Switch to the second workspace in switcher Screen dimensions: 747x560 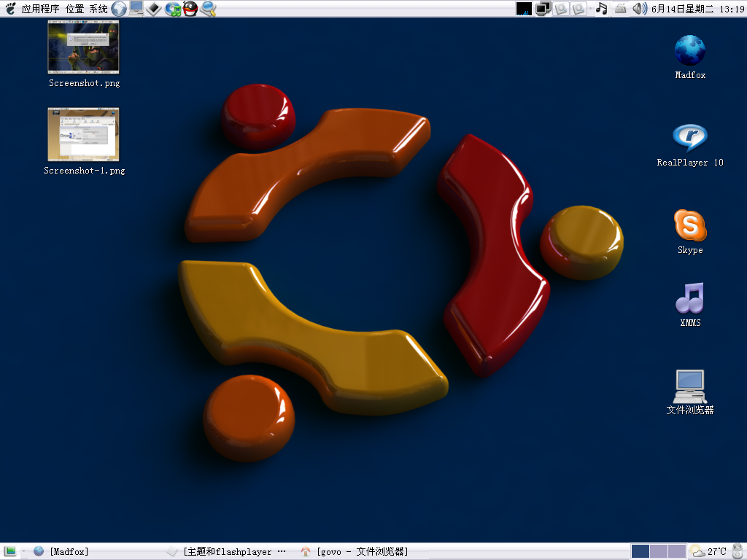(659, 551)
